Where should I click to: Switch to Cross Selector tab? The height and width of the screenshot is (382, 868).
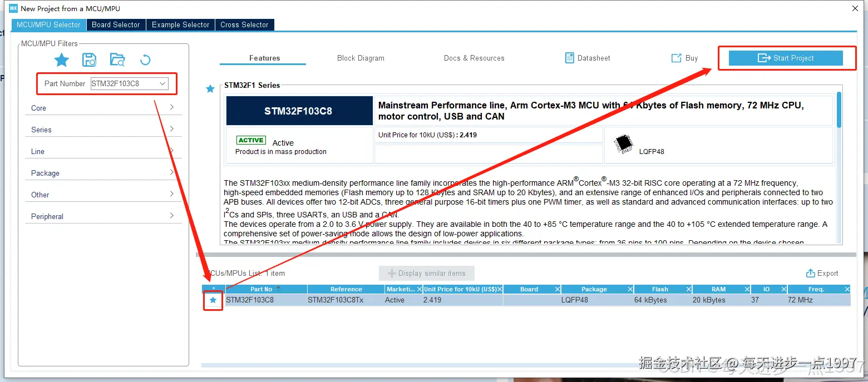coord(244,24)
